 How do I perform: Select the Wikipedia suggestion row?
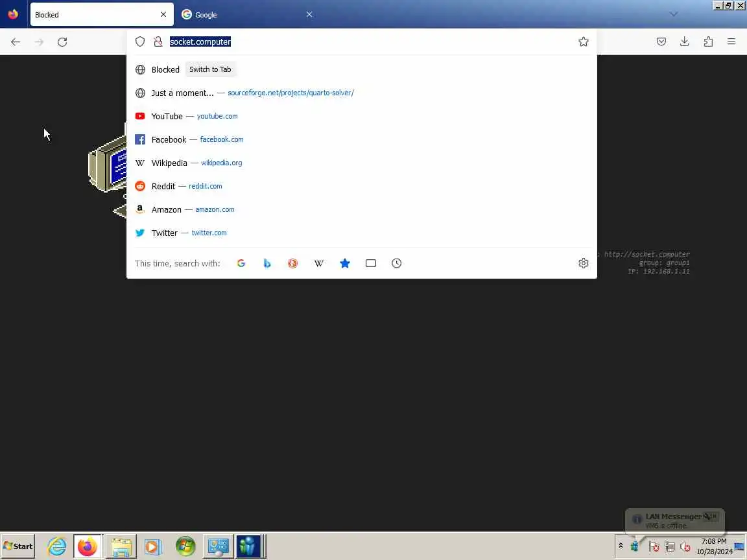[362, 163]
